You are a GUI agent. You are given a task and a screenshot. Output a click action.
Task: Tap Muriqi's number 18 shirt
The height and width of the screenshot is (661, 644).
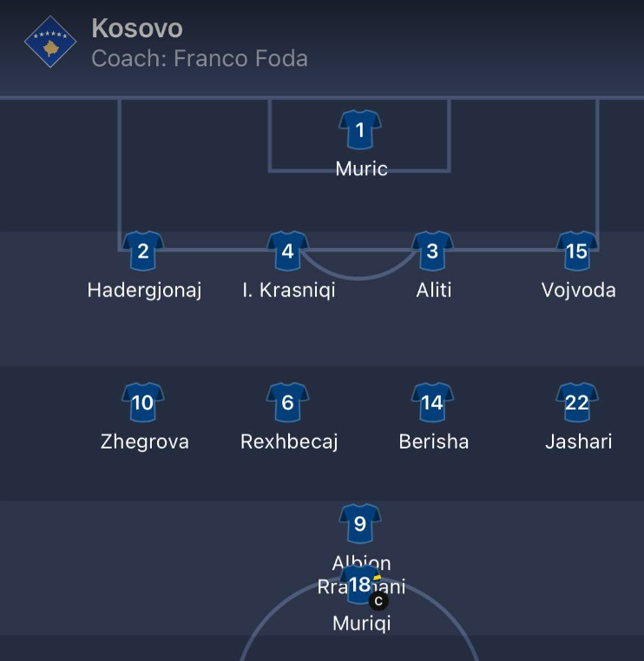tap(360, 585)
